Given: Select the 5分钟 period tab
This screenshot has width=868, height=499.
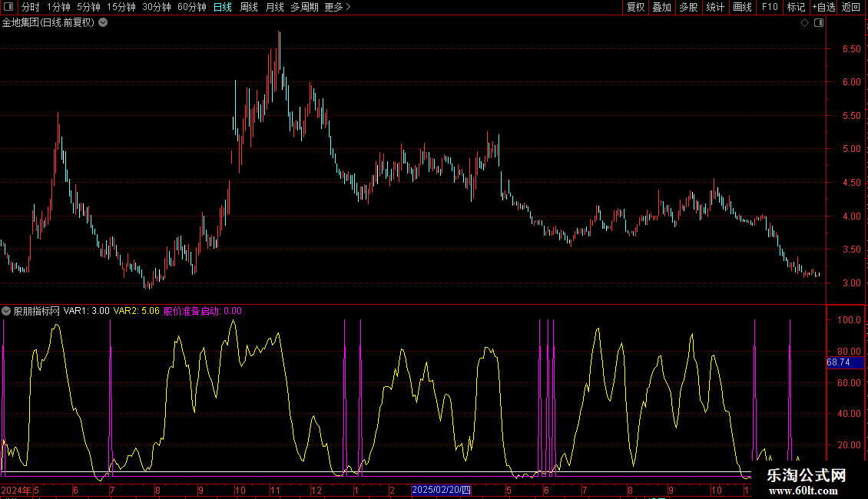Looking at the screenshot, I should pos(88,7).
